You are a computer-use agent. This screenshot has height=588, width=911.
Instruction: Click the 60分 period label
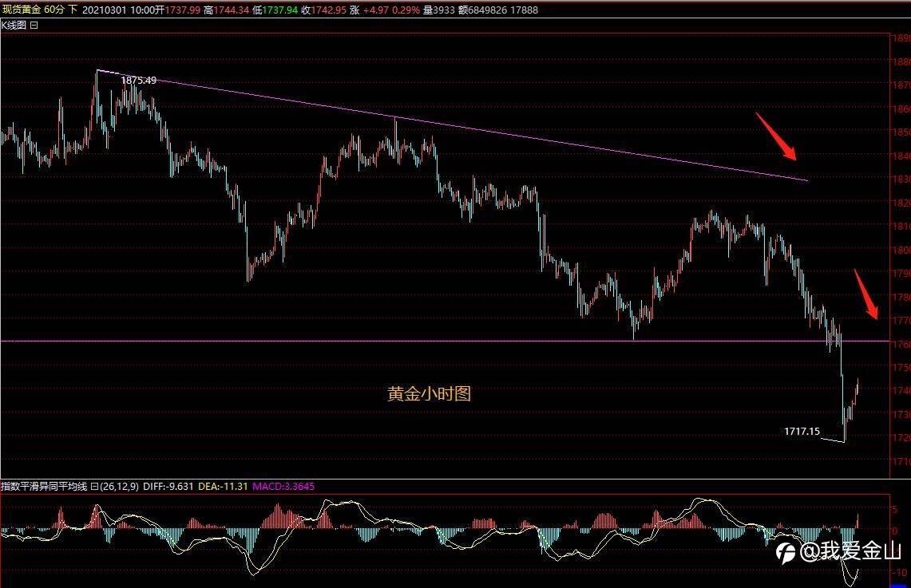[54, 10]
